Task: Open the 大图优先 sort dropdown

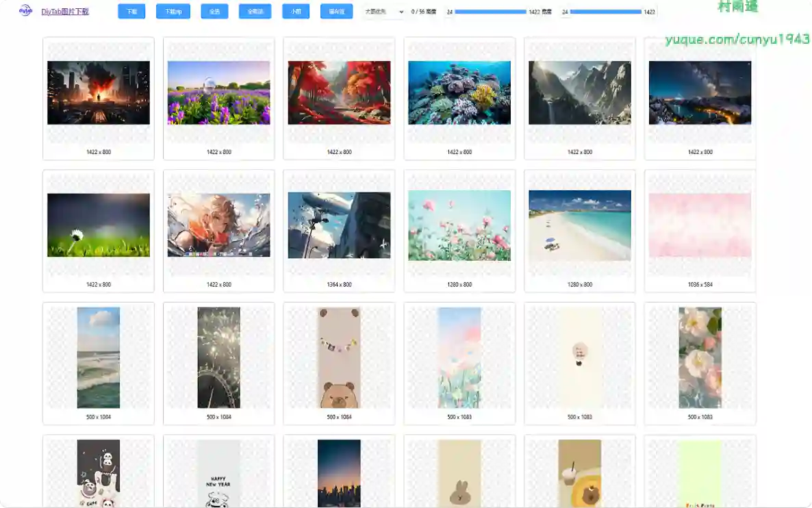Action: [x=384, y=12]
